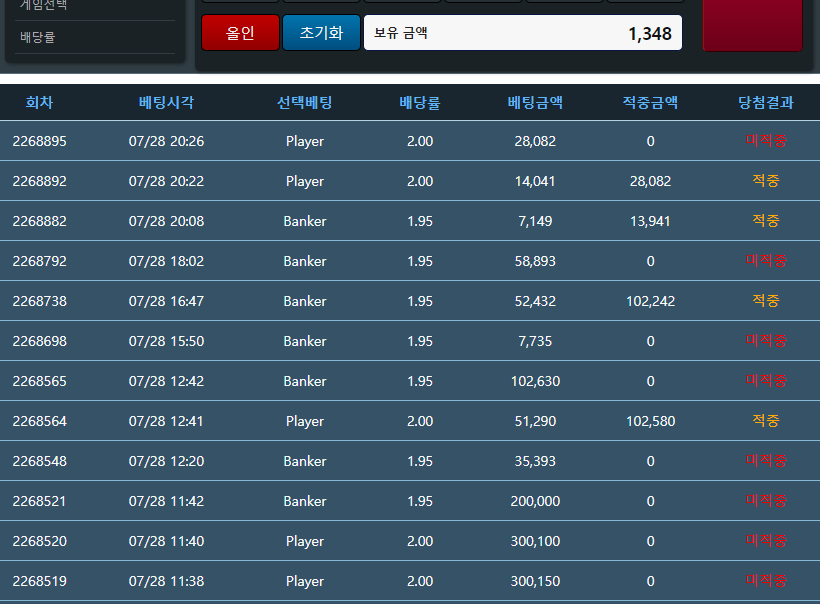Click winning amount 28,082 in round 2268892
Screen dimensions: 820x604
tap(651, 181)
